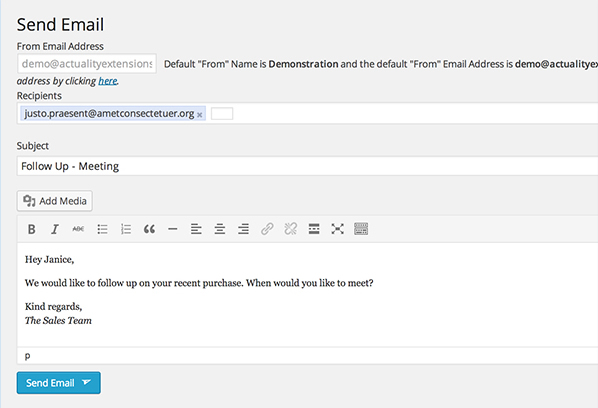Send the email with the blue button
The image size is (598, 408).
click(59, 383)
